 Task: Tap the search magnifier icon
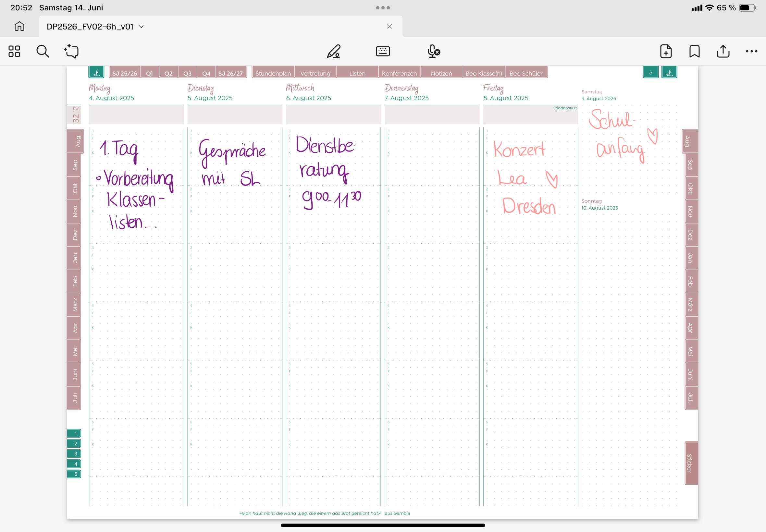click(x=43, y=51)
